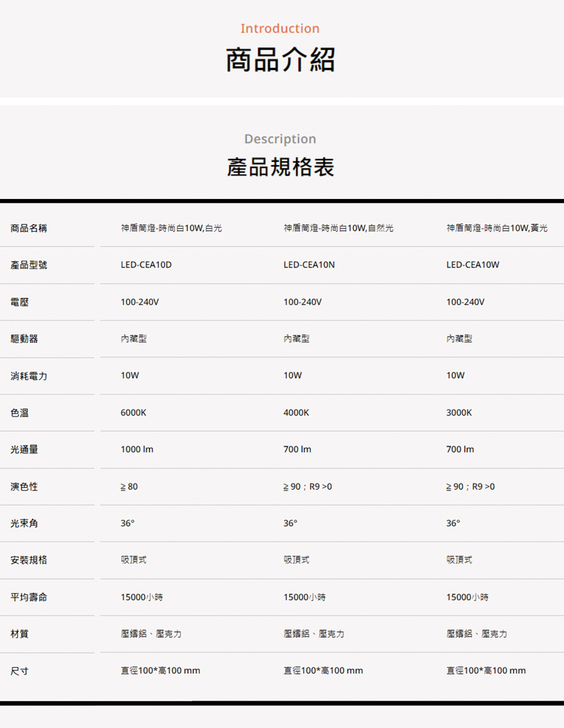Select the '光通量' row label
The height and width of the screenshot is (728, 564).
[24, 450]
